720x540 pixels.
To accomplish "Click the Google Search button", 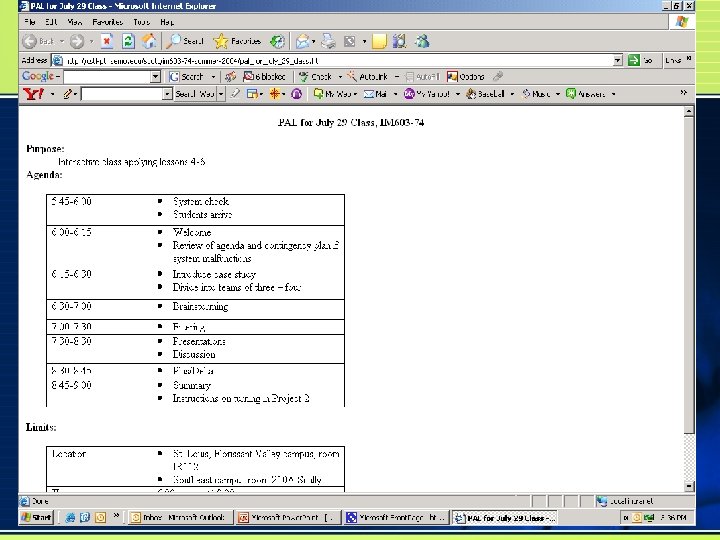I will coord(186,77).
